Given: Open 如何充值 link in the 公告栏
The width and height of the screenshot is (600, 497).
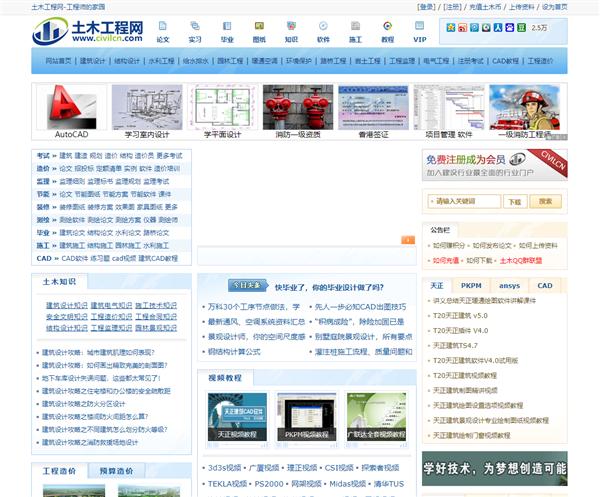Looking at the screenshot, I should (446, 261).
